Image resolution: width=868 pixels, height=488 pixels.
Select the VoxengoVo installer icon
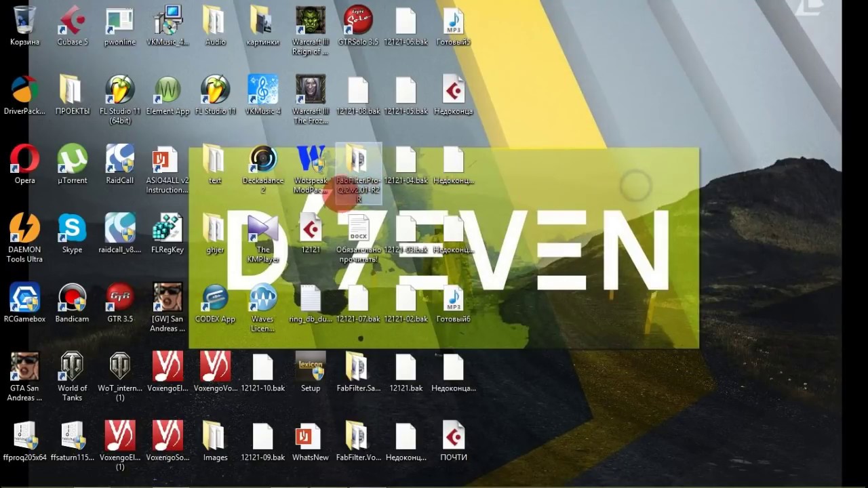215,371
